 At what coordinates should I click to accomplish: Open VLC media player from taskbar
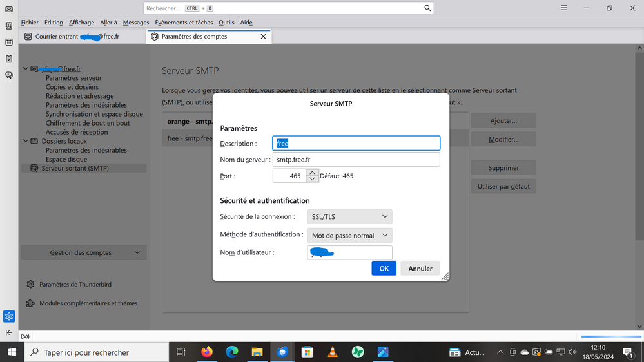tap(333, 352)
